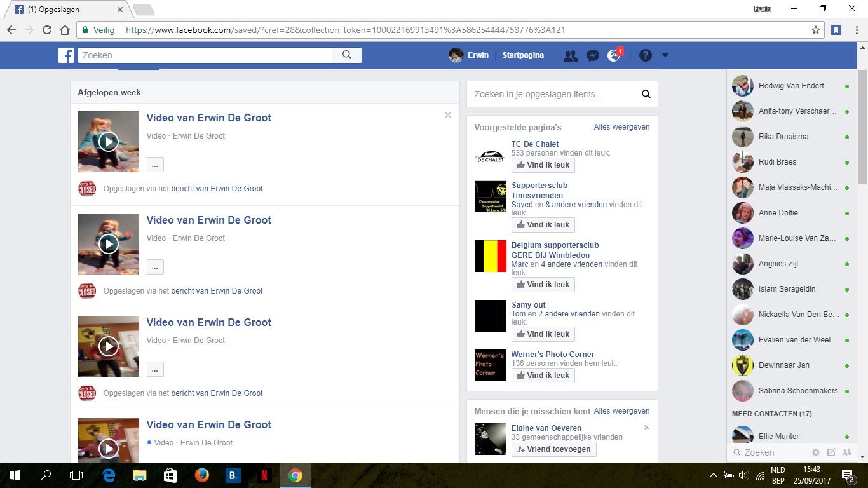
Task: Open the Facebook Messenger icon in header
Action: pyautogui.click(x=592, y=55)
